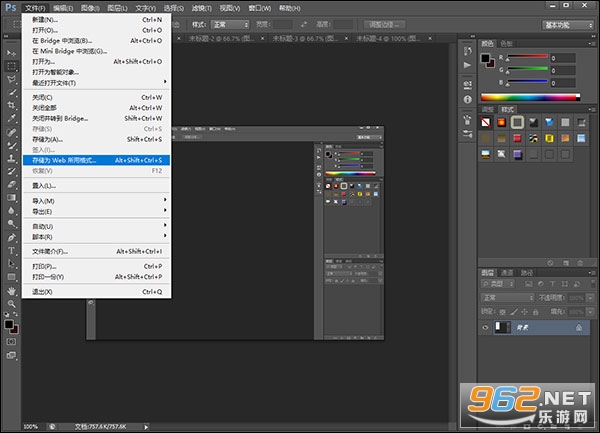Select the Hand tool

(11, 291)
